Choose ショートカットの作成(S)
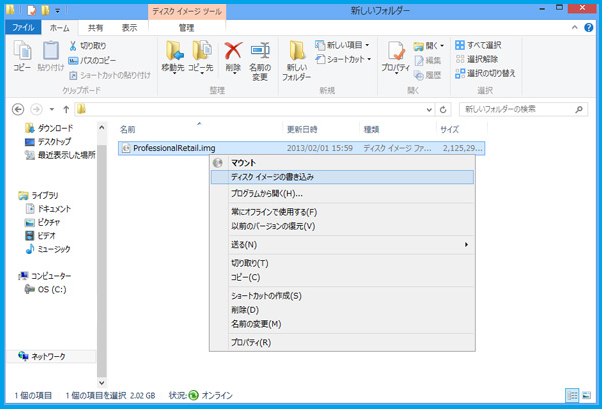 coord(342,296)
